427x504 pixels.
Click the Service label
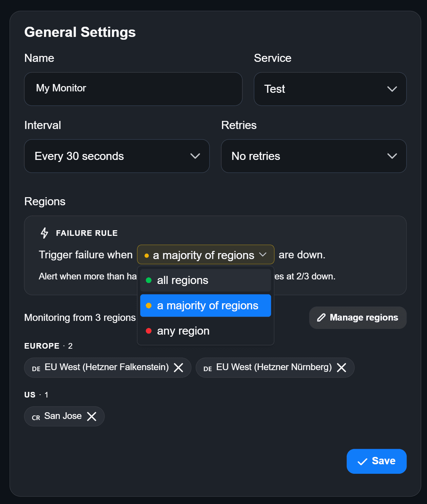coord(273,58)
